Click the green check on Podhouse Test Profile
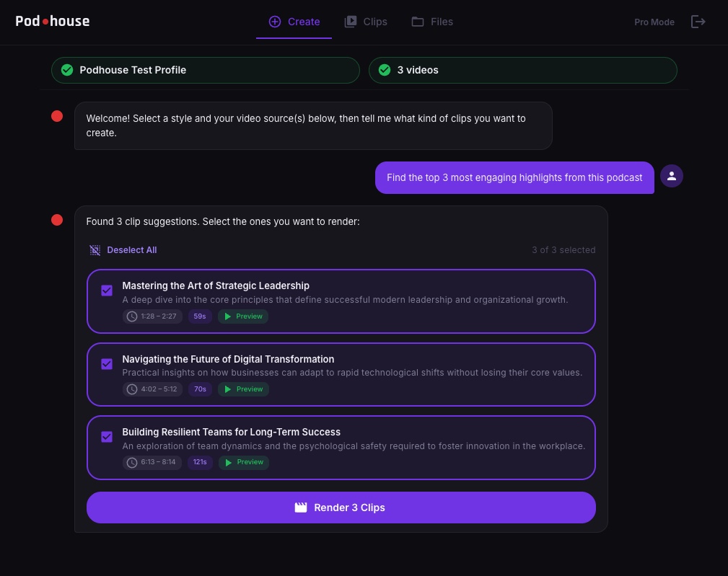The image size is (728, 576). click(x=67, y=70)
